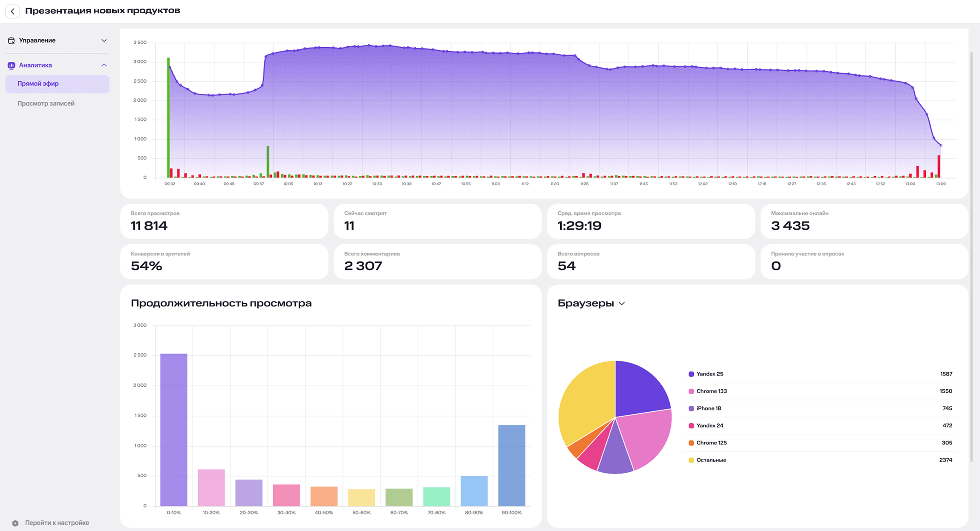
Task: Click the Chrome 125 orange legend dot
Action: point(691,443)
